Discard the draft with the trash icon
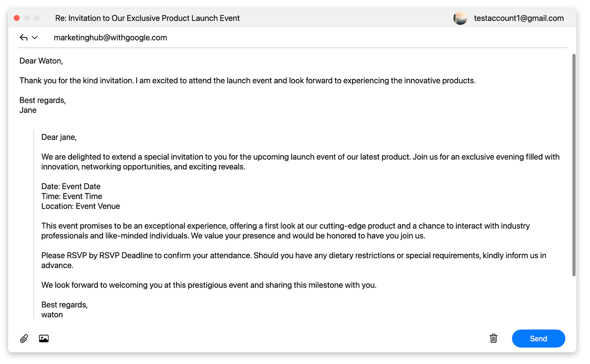The width and height of the screenshot is (590, 364). pos(493,338)
